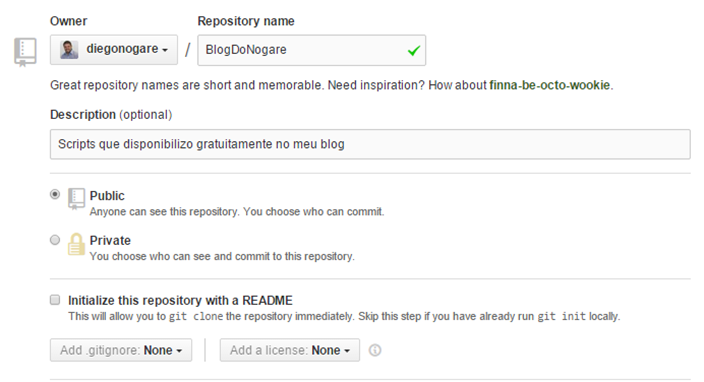704x382 pixels.
Task: Open the Add .gitignore dropdown
Action: pos(121,350)
